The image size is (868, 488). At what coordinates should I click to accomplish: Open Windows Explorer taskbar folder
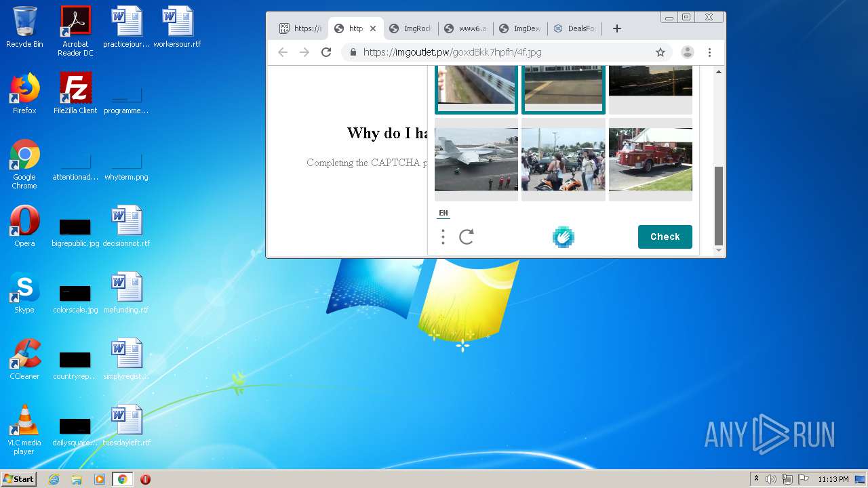[77, 479]
